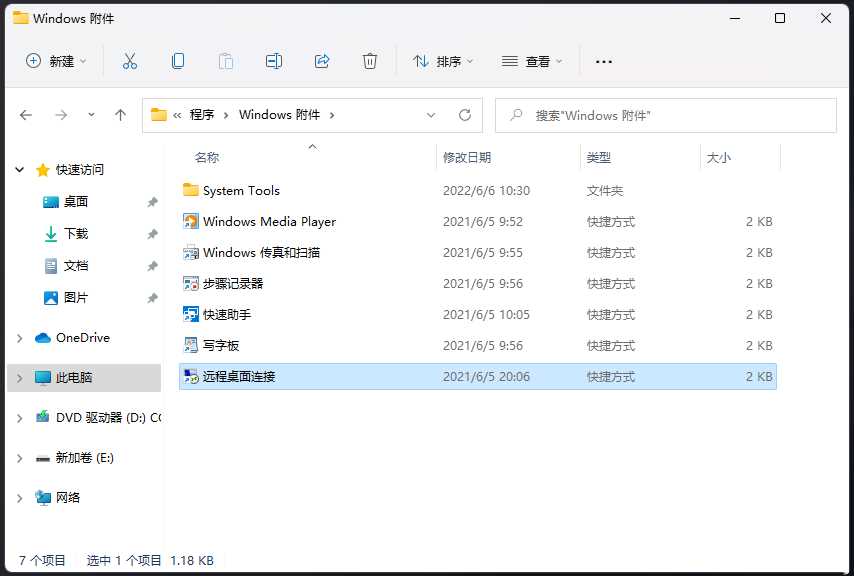Select 快速助手 shortcut icon
Screen dimensions: 854x576
[191, 314]
